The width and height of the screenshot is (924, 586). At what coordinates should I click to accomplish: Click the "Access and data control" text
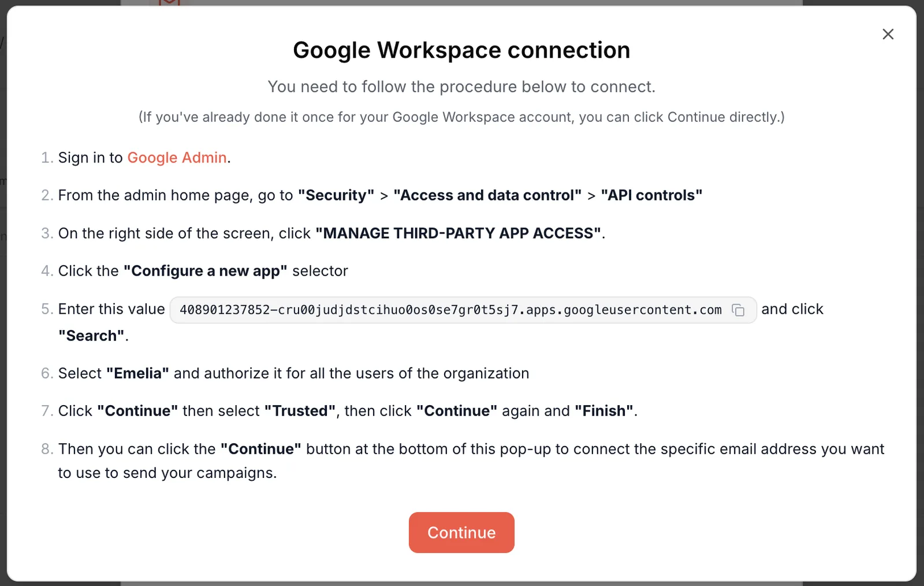[487, 195]
